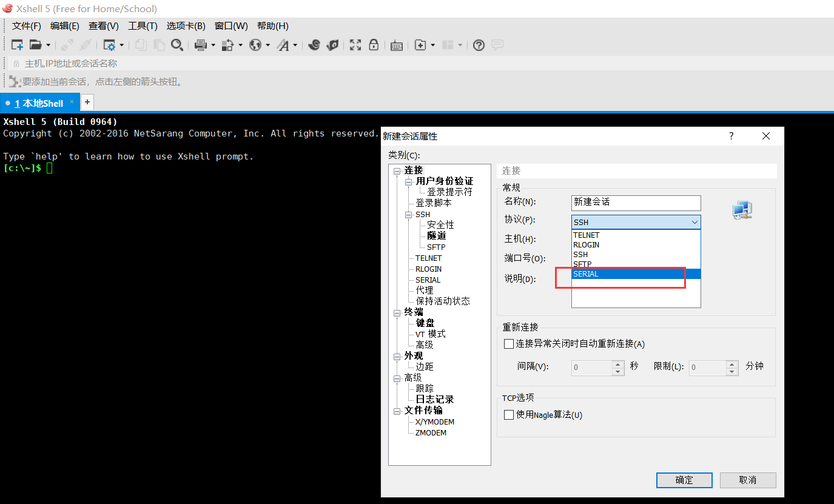This screenshot has width=834, height=504.
Task: Select 保持活动状态 tree item
Action: point(443,301)
